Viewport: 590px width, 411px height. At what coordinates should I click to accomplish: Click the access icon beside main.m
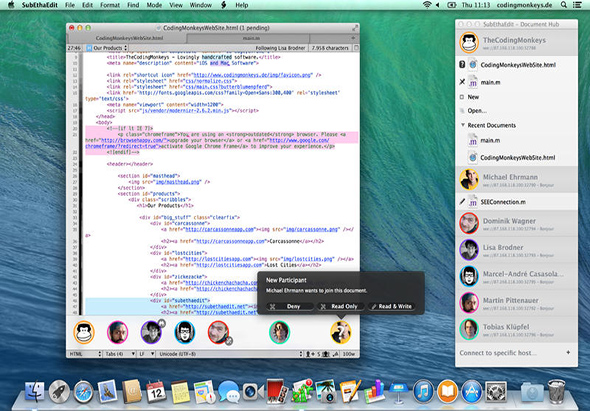(x=462, y=82)
